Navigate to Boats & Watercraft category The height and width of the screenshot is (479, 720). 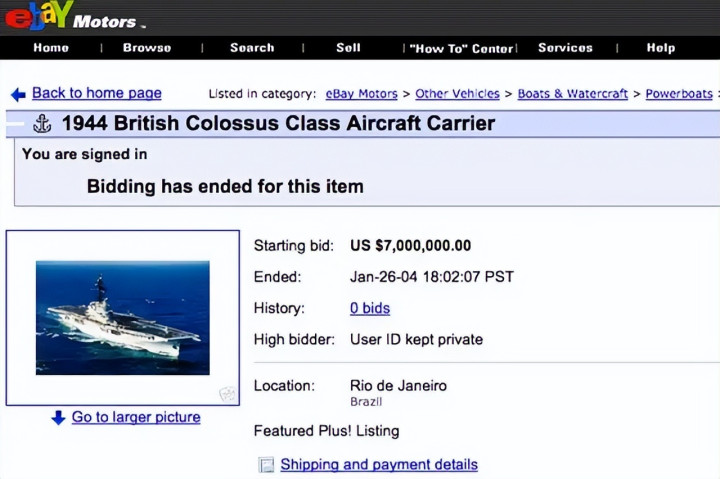pyautogui.click(x=572, y=94)
